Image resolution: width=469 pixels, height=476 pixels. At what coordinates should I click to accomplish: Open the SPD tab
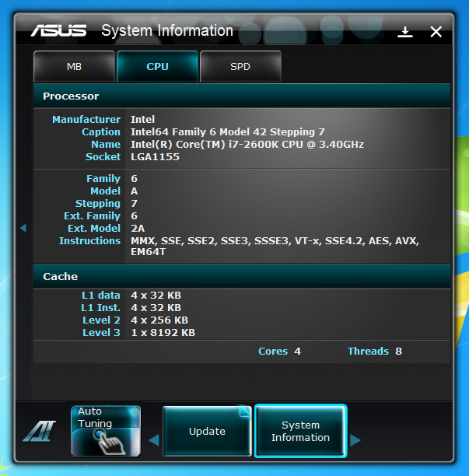pos(240,66)
